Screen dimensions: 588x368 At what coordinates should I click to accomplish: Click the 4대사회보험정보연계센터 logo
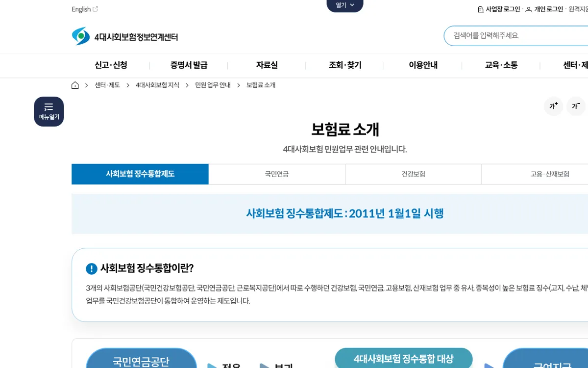click(124, 36)
